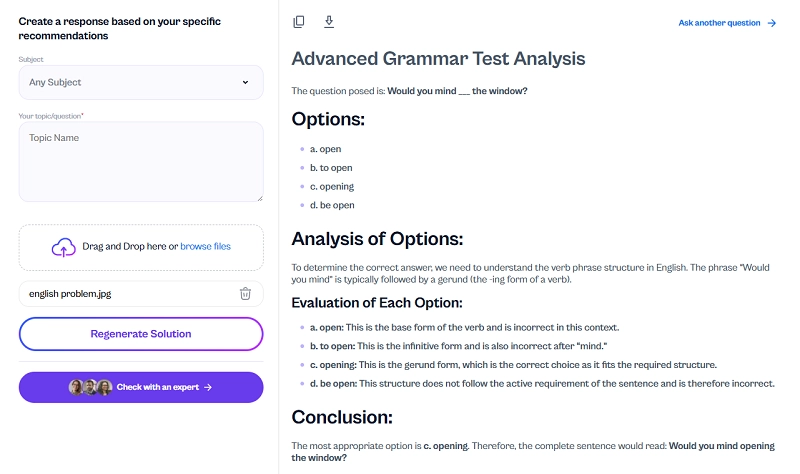Click expert avatars on purple button
The height and width of the screenshot is (474, 800).
tap(89, 387)
